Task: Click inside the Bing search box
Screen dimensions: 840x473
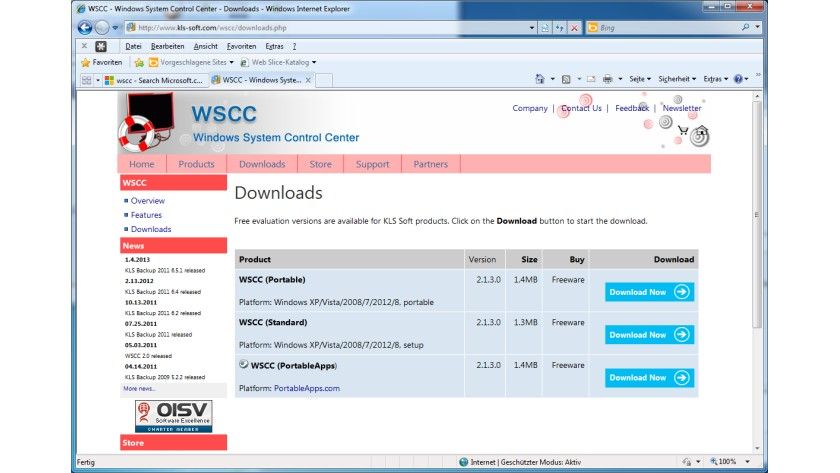Action: [x=664, y=28]
